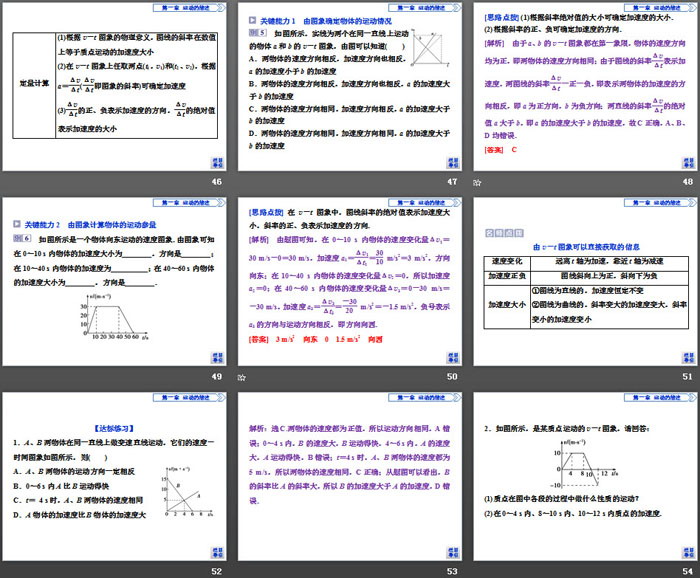Viewport: 700px width, 578px height.
Task: Select slide 53 with the purple analysis text
Action: 349,476
